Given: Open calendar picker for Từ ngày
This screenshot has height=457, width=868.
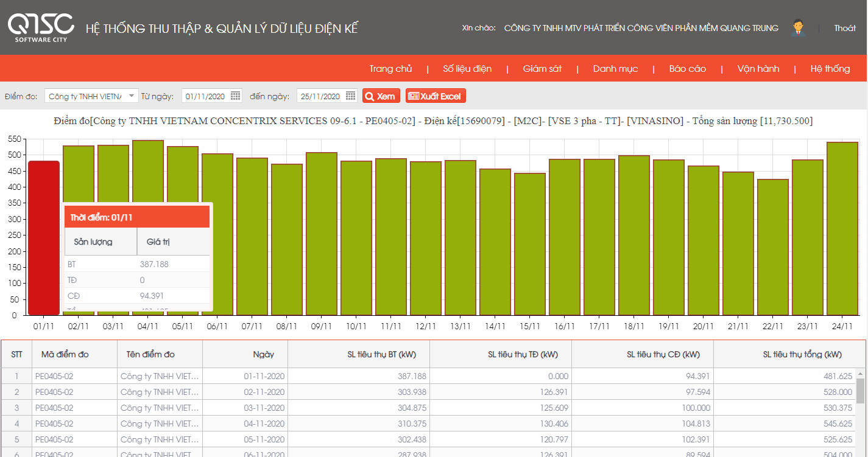Looking at the screenshot, I should coord(236,96).
